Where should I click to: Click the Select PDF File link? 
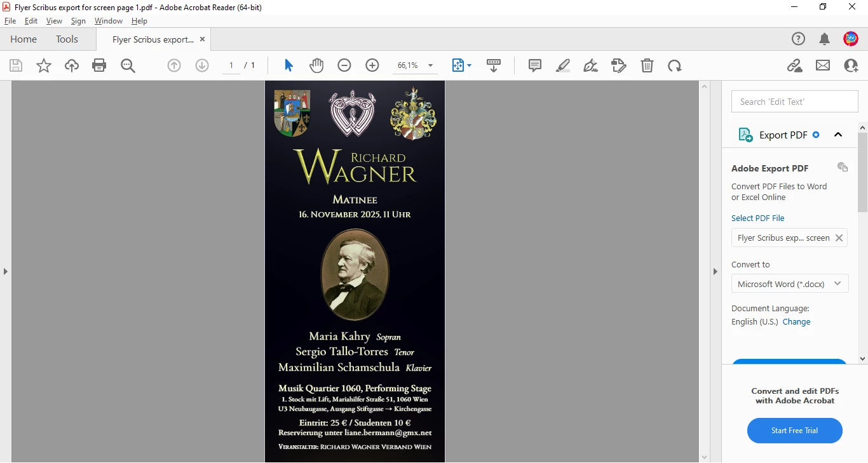[758, 218]
